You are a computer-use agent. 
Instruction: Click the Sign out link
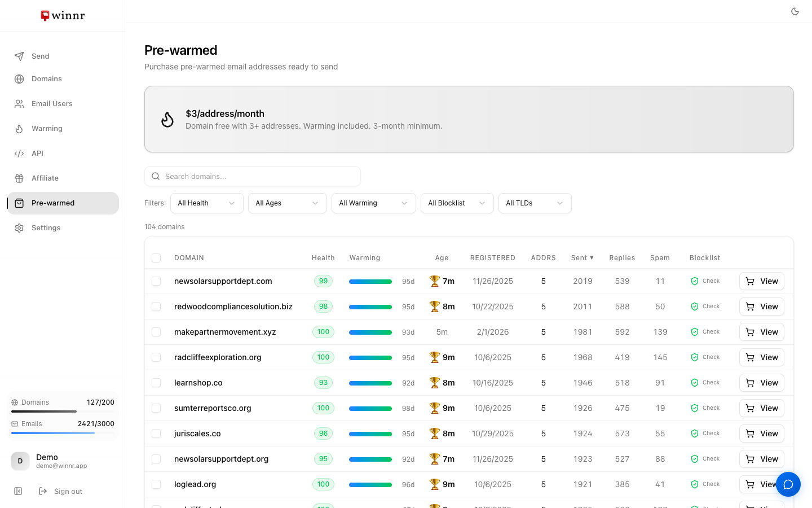60,491
